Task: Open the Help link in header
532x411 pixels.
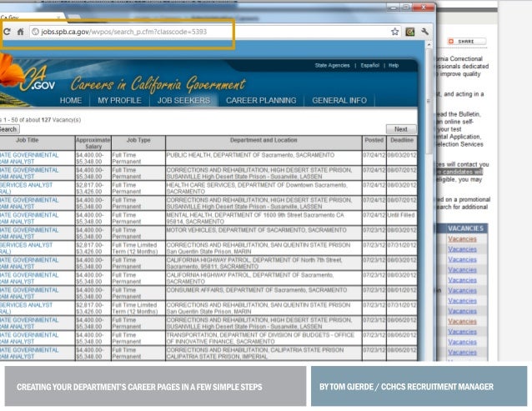Action: click(x=394, y=66)
